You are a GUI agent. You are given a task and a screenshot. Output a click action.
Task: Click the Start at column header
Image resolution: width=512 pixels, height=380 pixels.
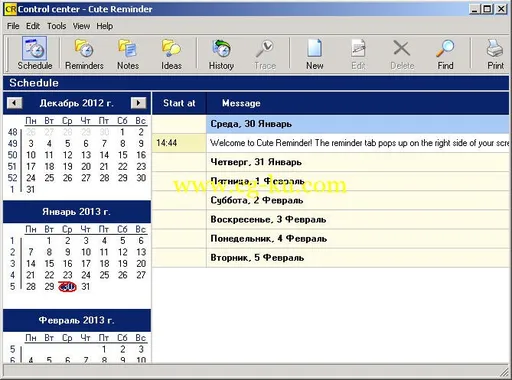point(179,103)
